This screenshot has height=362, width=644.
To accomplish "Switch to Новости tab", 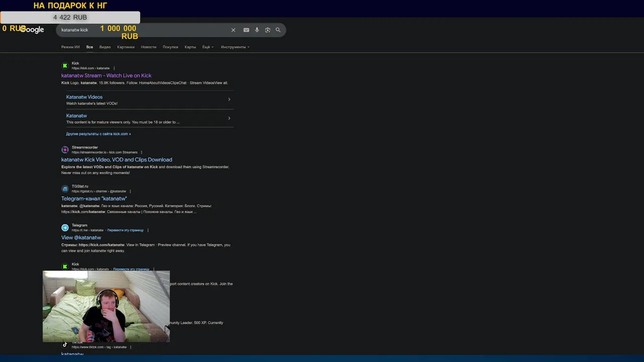I will [x=148, y=47].
